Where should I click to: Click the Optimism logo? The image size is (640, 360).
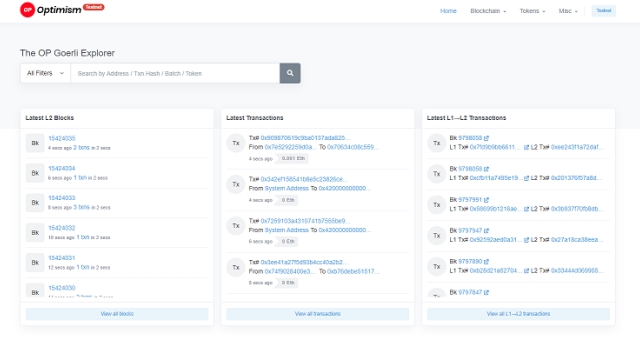[51, 9]
